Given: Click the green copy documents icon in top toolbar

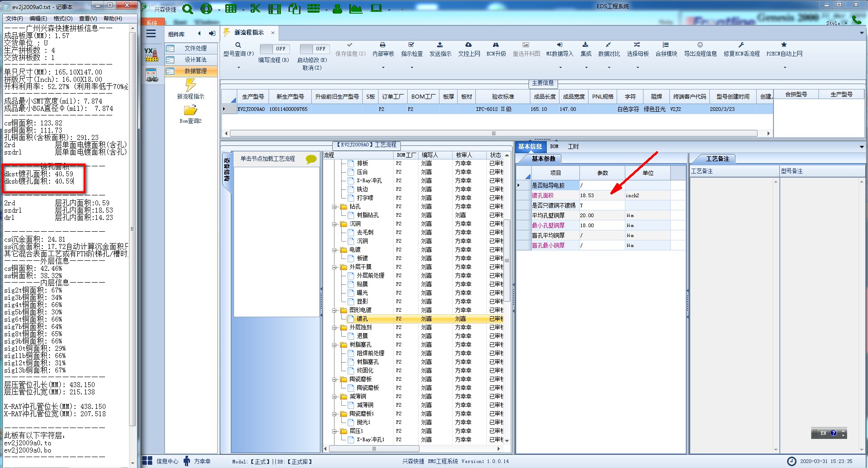Looking at the screenshot, I should pos(294,9).
